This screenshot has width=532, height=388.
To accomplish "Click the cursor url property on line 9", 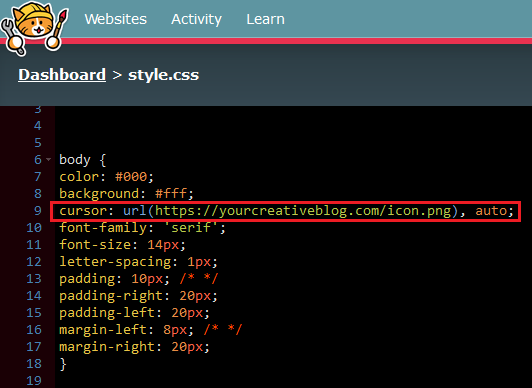I will pyautogui.click(x=287, y=211).
